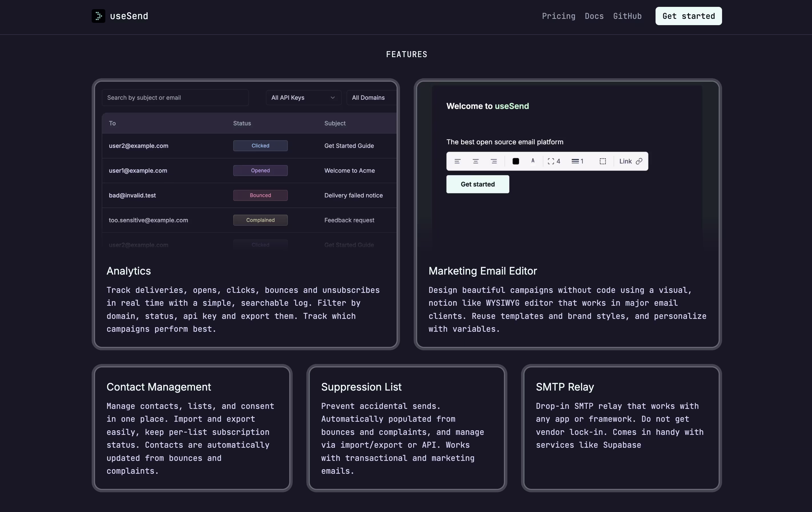Open the All API Keys dropdown

(x=302, y=97)
